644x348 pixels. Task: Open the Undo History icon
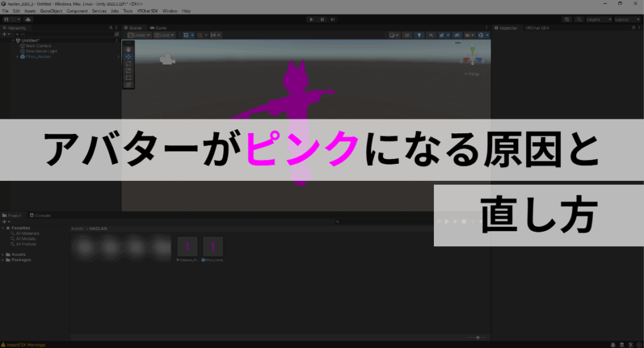(567, 19)
